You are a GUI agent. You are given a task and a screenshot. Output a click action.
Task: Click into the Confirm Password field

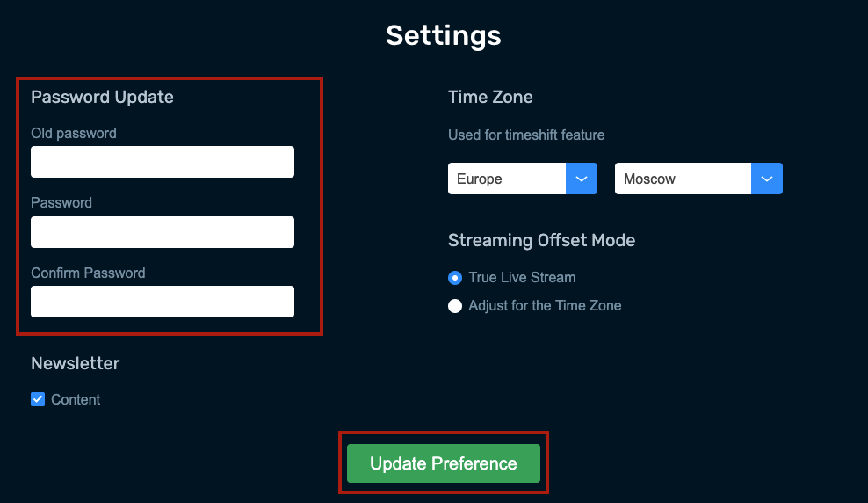pos(163,302)
